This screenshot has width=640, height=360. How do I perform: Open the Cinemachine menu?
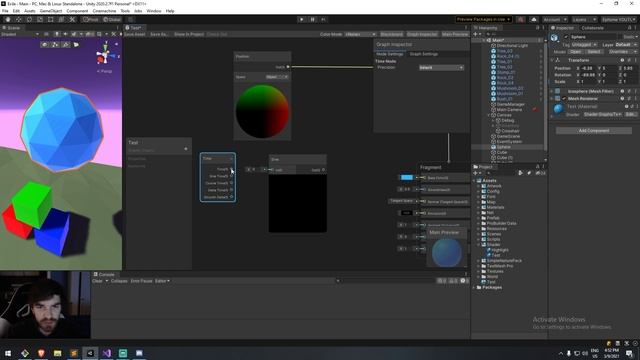click(104, 11)
